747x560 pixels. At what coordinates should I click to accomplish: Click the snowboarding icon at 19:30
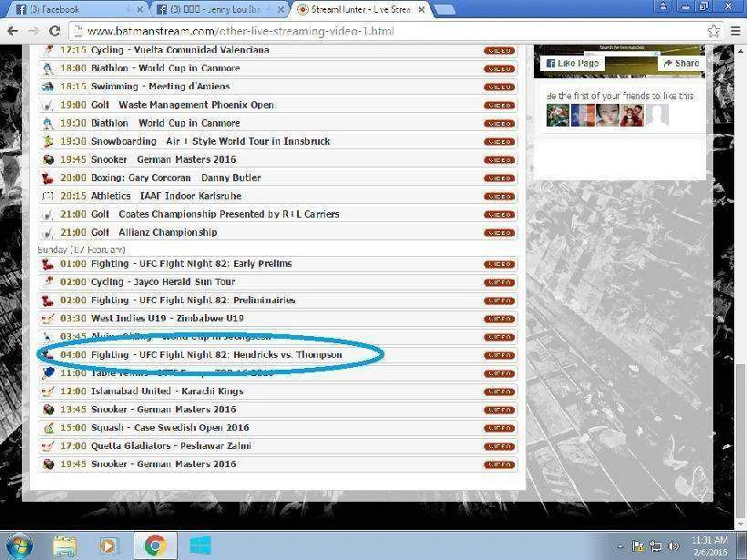(x=48, y=141)
